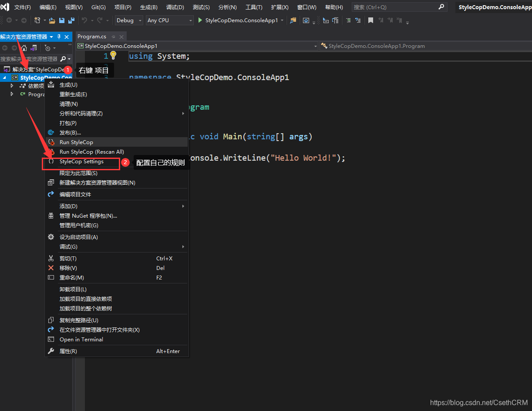Open the Any CPU platform dropdown
The image size is (532, 411).
[x=169, y=20]
